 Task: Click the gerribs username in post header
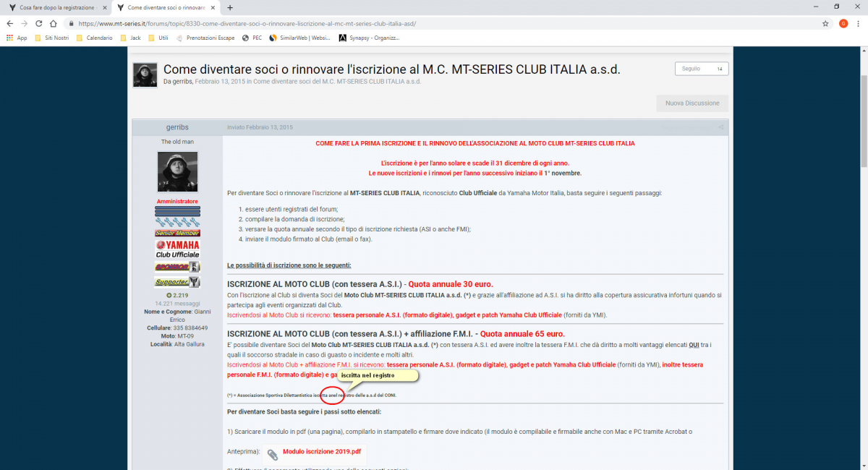point(177,127)
